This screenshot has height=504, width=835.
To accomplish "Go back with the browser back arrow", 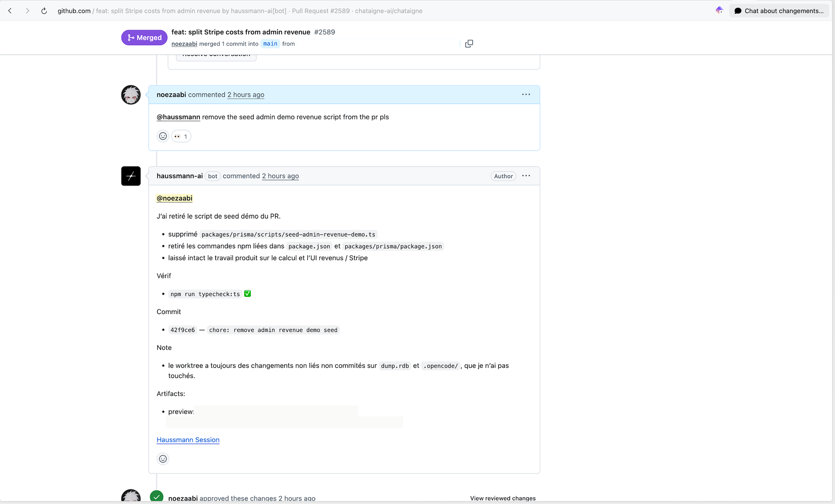I will pyautogui.click(x=10, y=11).
